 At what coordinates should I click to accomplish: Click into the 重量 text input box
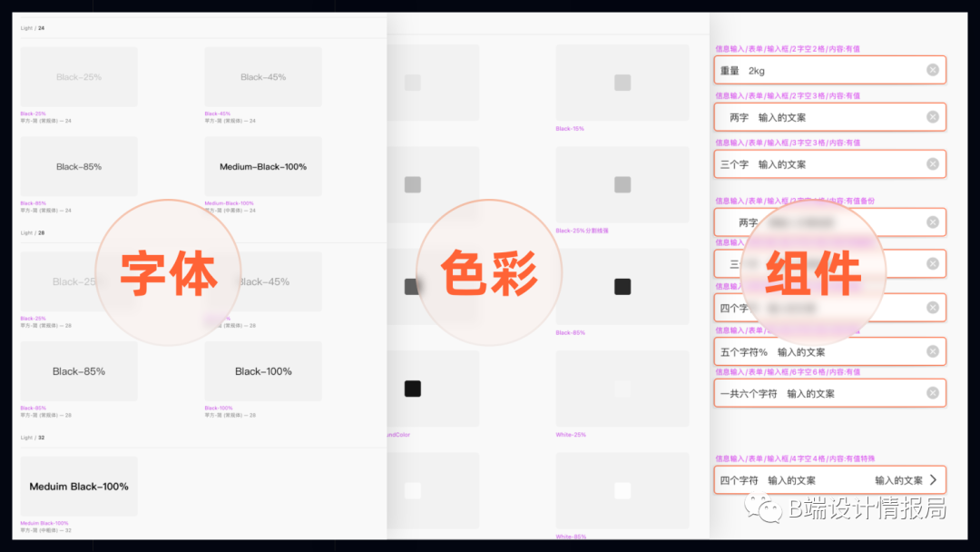pos(817,70)
